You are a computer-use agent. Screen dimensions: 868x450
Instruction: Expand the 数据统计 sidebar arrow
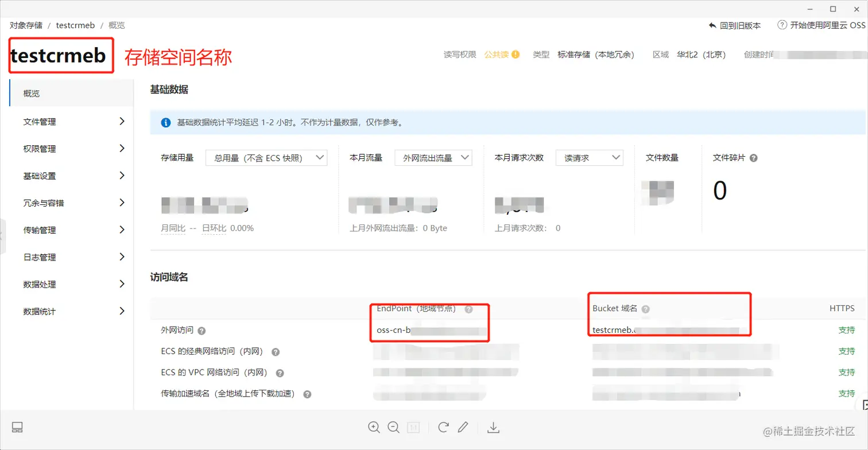click(122, 311)
